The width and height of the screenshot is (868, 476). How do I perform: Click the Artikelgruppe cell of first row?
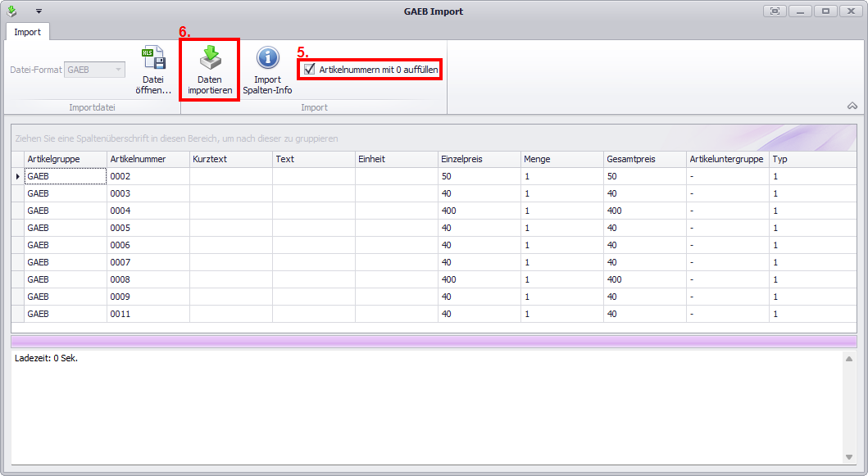pyautogui.click(x=66, y=176)
